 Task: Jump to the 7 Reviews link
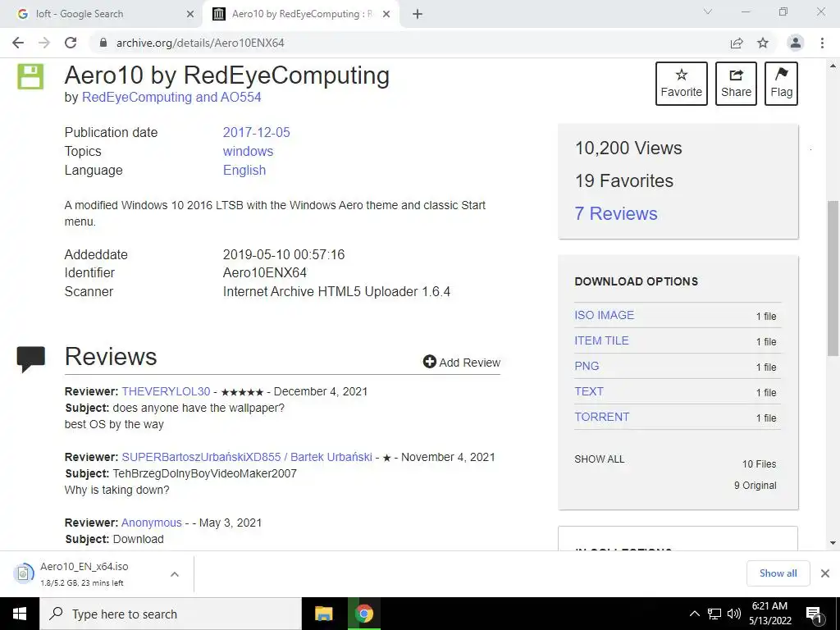click(x=616, y=213)
